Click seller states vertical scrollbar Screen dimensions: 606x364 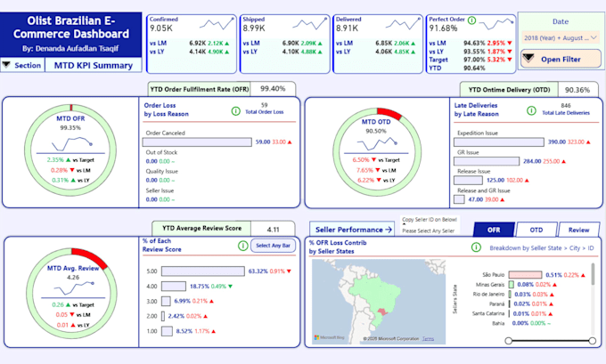pyautogui.click(x=593, y=275)
